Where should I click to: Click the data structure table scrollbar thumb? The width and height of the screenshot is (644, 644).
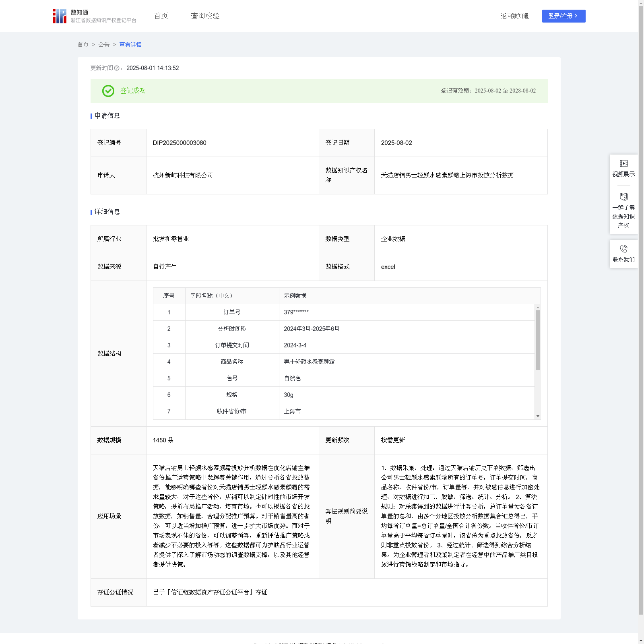tap(538, 340)
